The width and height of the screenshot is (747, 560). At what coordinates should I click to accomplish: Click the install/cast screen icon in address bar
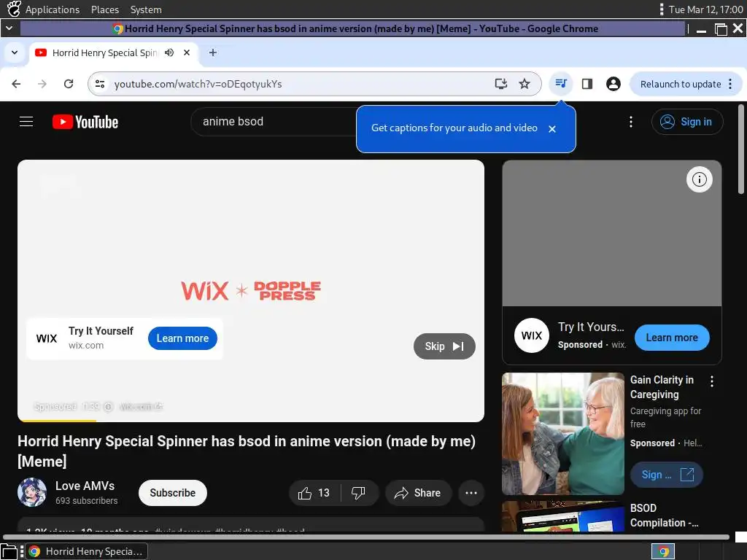(500, 84)
